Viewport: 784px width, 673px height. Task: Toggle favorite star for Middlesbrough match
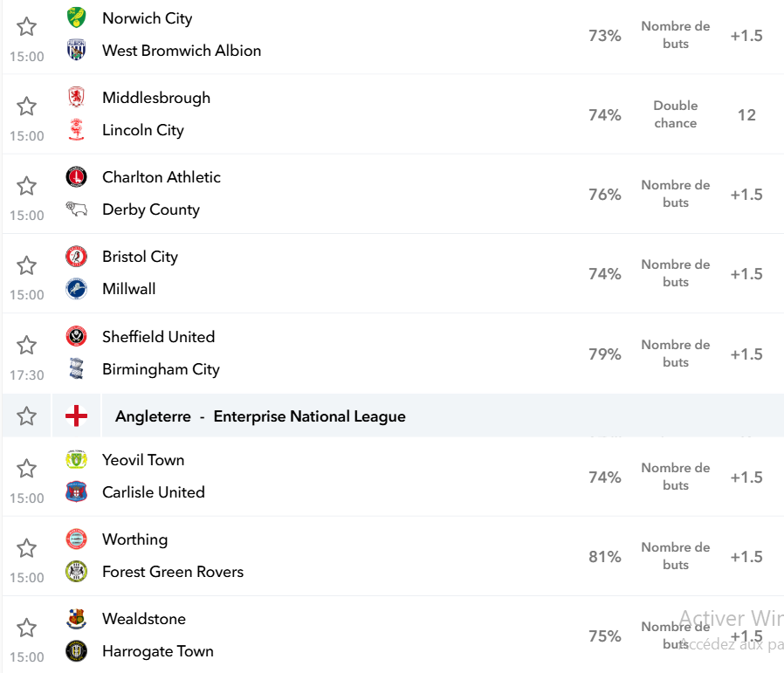(x=26, y=106)
